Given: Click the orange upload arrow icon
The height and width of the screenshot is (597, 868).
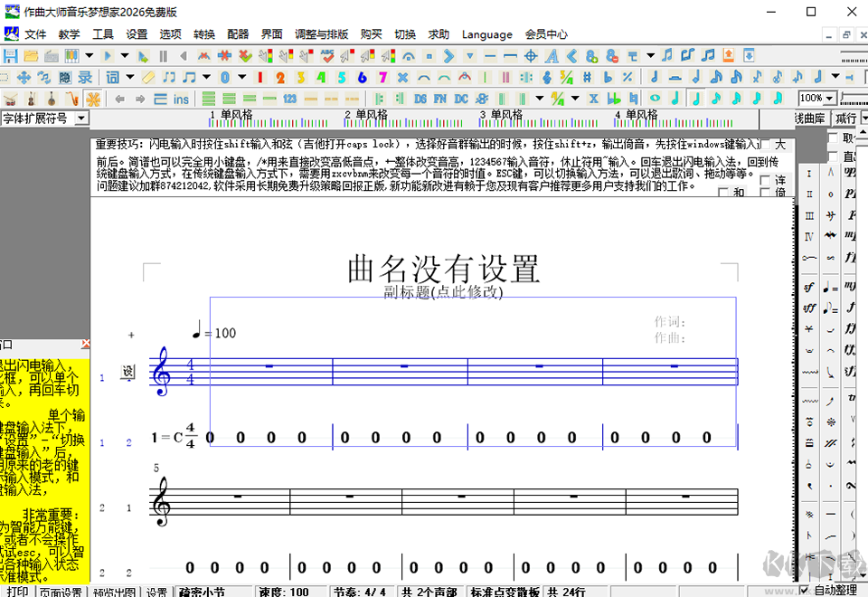Looking at the screenshot, I should click(729, 55).
